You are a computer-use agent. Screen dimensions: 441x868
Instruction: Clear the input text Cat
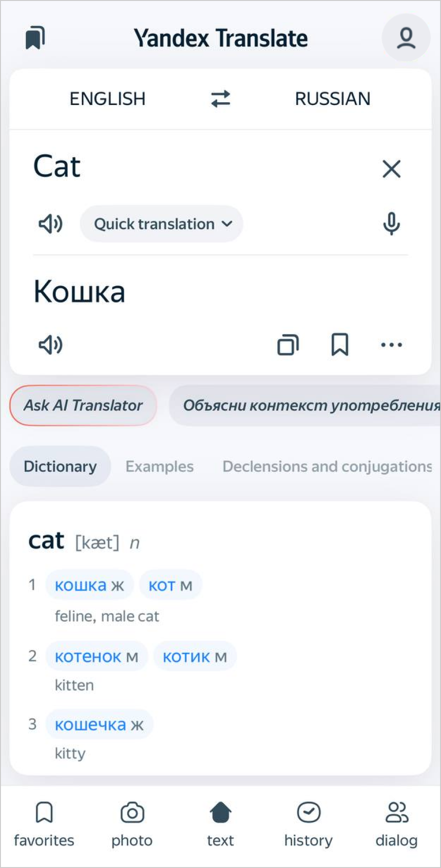coord(391,169)
